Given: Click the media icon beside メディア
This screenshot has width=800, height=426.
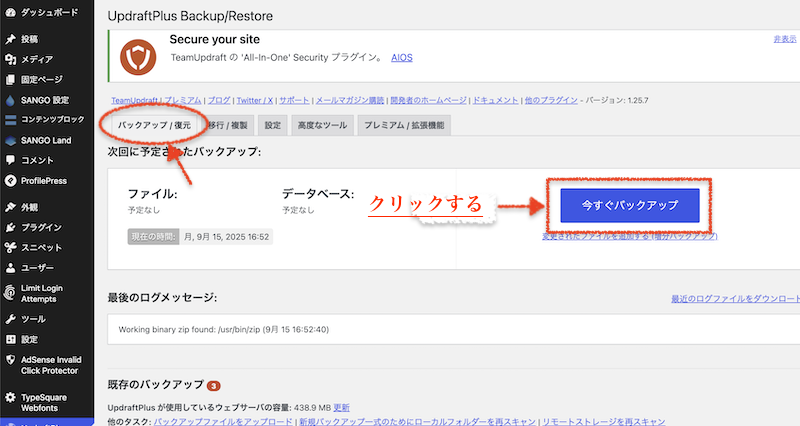Looking at the screenshot, I should click(x=10, y=60).
